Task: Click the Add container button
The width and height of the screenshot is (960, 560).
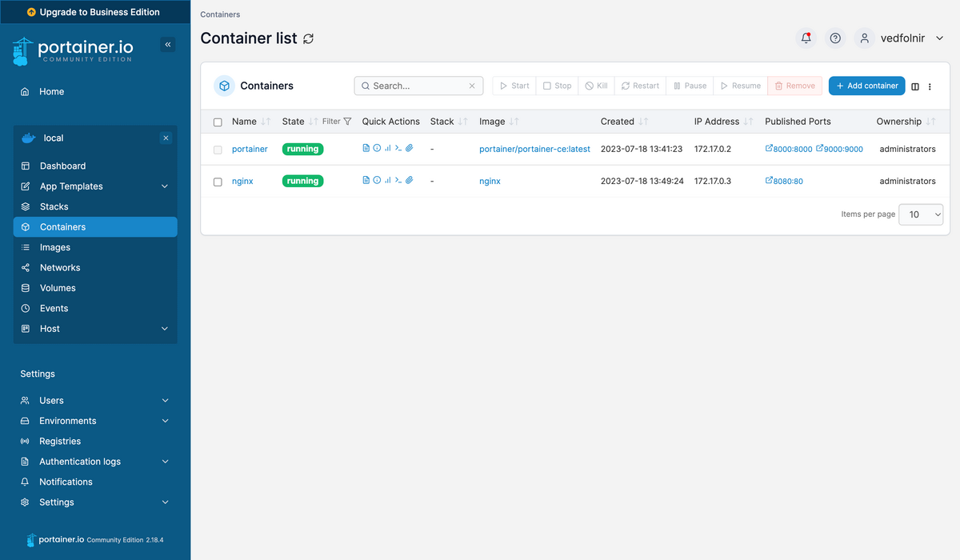Action: tap(866, 86)
